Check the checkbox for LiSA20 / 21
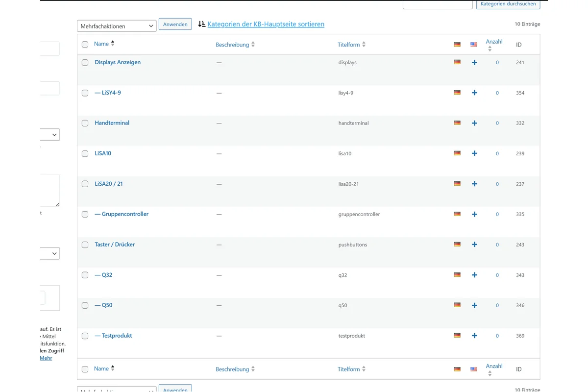This screenshot has height=392, width=588. tap(85, 184)
